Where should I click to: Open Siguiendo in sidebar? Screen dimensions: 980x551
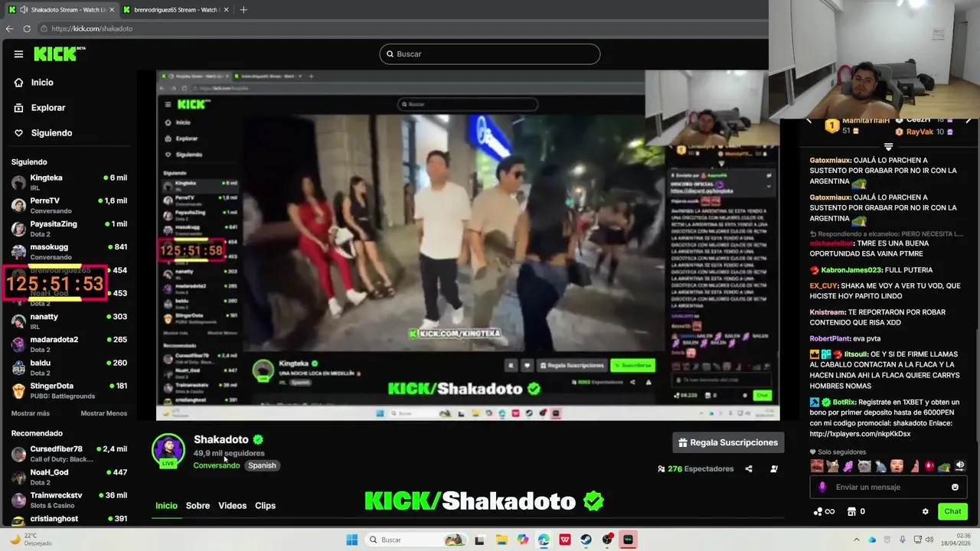point(43,133)
